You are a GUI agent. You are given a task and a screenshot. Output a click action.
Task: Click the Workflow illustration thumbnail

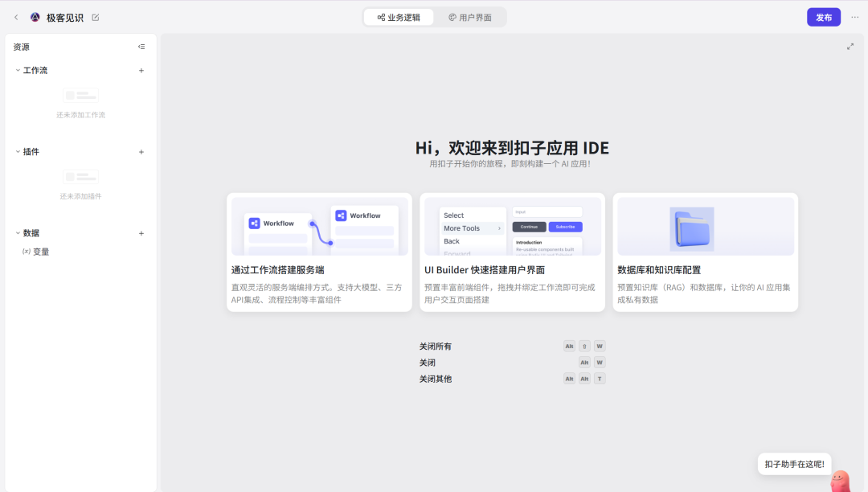(x=319, y=227)
